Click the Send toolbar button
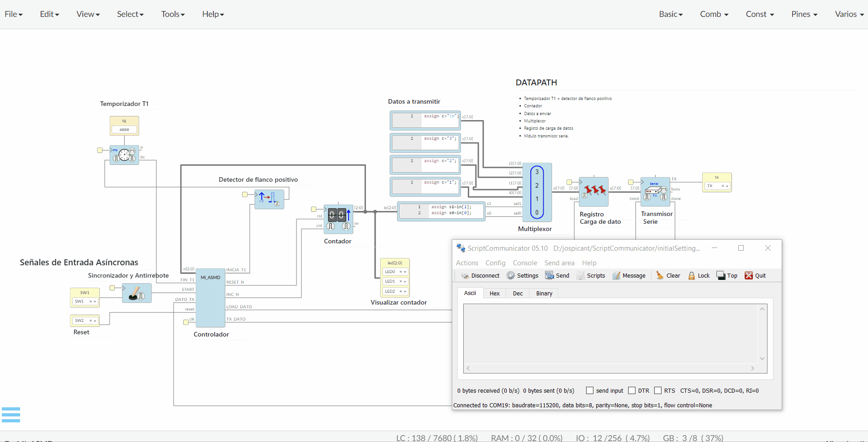The width and height of the screenshot is (868, 442). [557, 275]
